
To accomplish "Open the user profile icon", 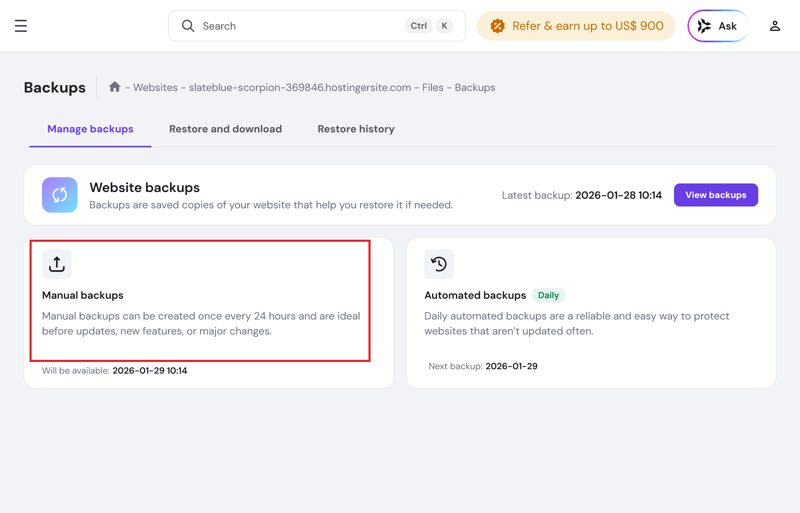I will [x=774, y=26].
